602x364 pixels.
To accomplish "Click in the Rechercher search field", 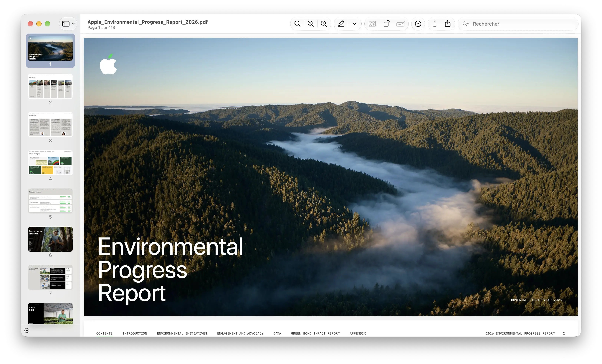I will click(518, 24).
